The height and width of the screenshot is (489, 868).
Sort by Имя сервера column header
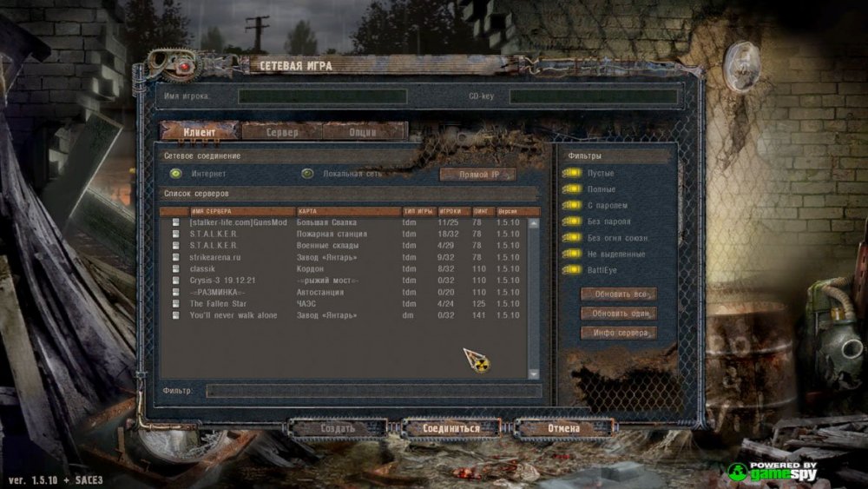tap(242, 211)
